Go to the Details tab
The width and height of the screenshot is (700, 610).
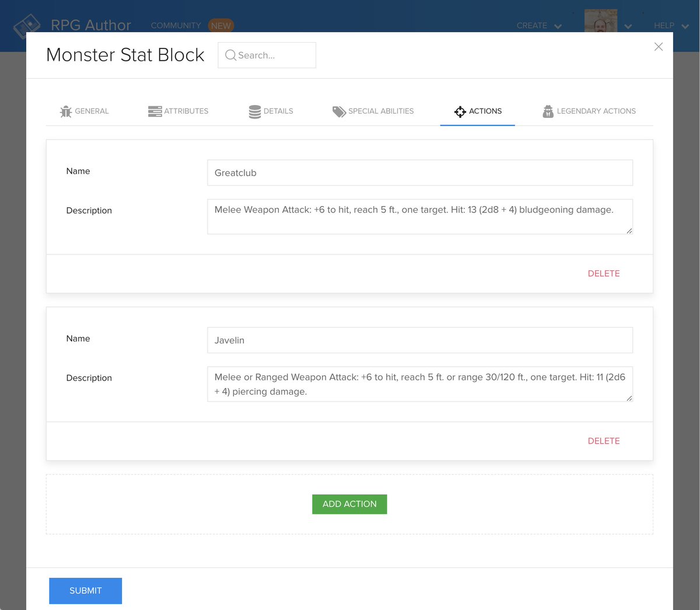(x=271, y=111)
